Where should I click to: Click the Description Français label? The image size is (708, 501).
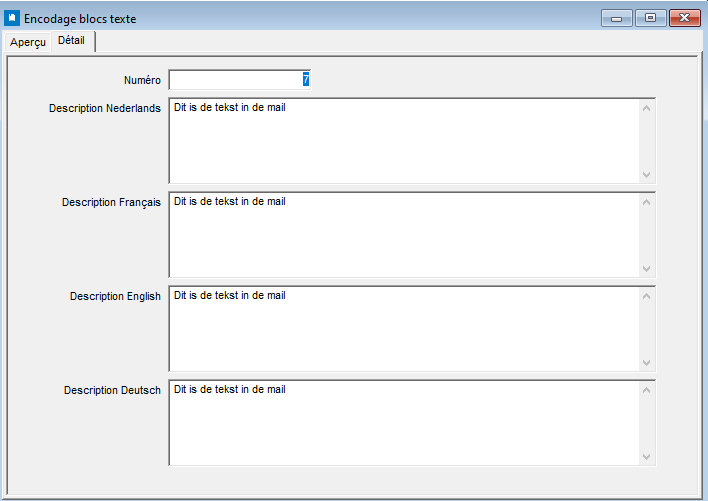(x=111, y=202)
